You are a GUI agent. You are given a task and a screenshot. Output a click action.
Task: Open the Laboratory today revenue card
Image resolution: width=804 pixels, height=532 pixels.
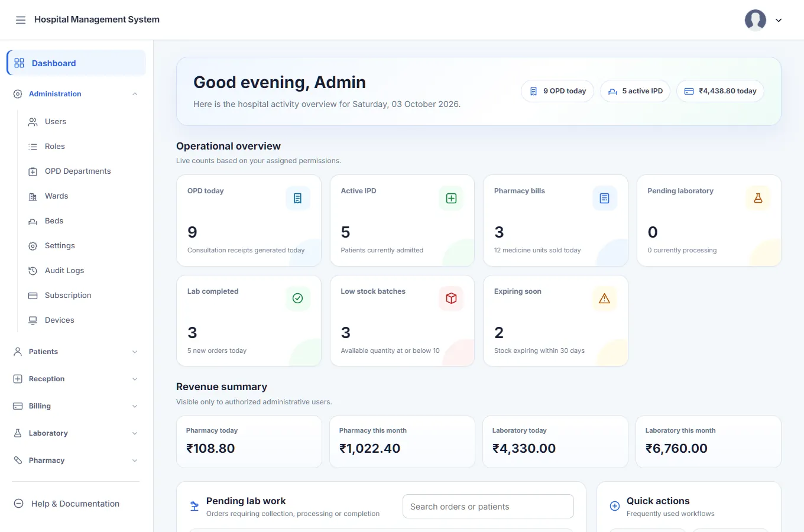[x=555, y=442]
